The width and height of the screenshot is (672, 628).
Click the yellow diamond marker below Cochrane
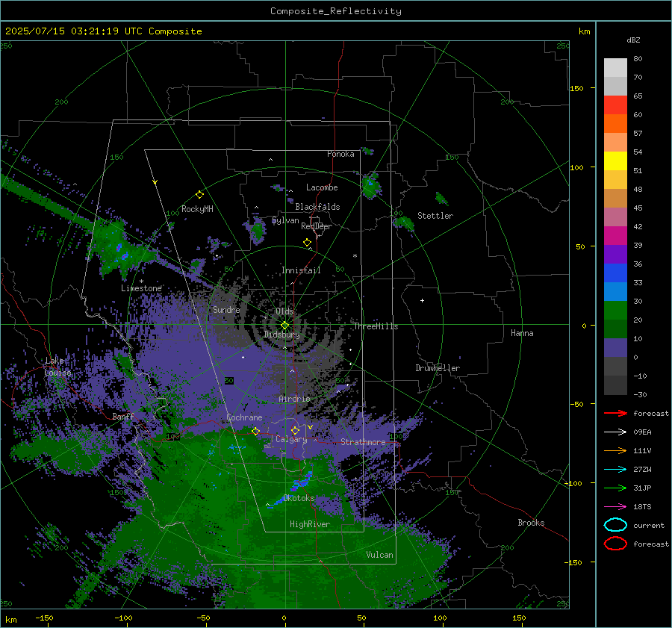click(x=255, y=432)
